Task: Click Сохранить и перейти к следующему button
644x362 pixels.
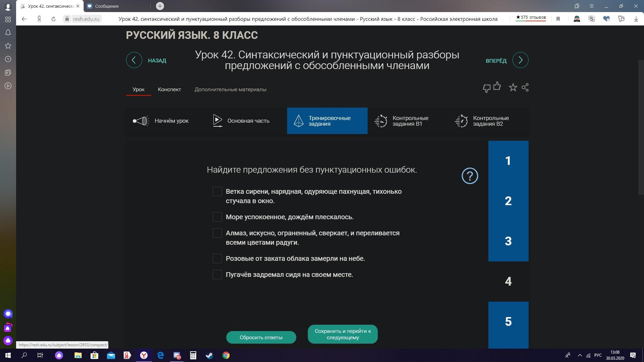Action: [x=342, y=334]
